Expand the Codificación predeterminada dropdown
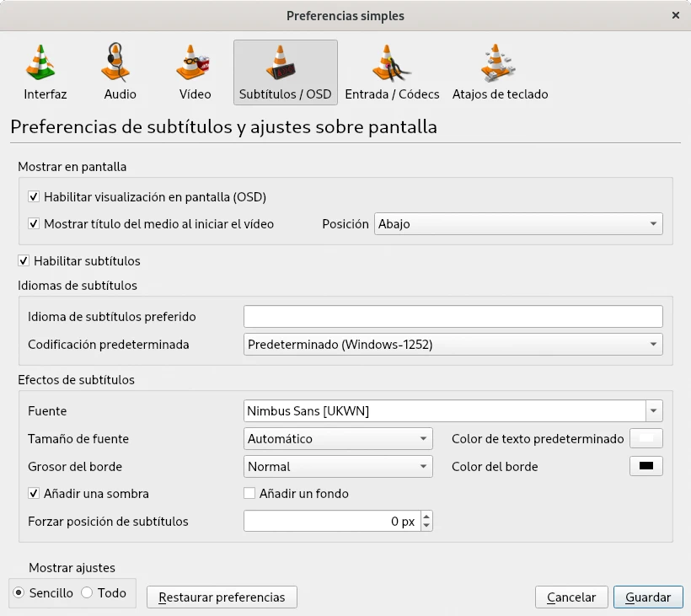Screen dimensions: 691x616 click(453, 345)
